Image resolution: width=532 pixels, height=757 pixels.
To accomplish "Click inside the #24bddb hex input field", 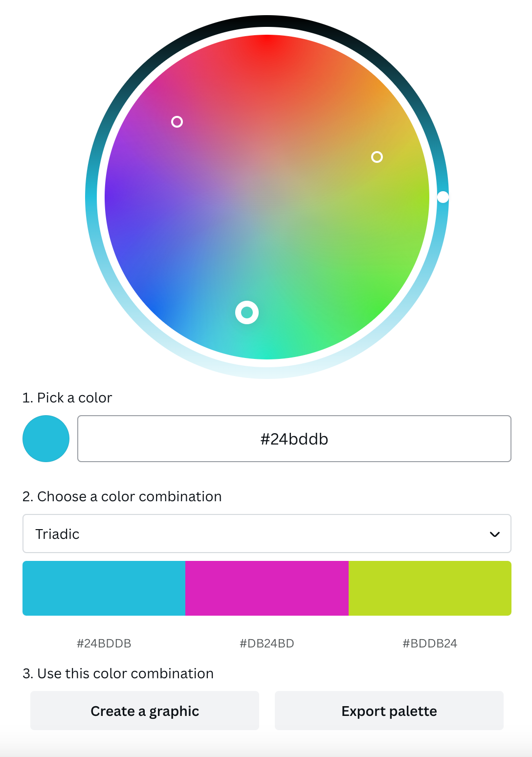I will click(x=294, y=439).
